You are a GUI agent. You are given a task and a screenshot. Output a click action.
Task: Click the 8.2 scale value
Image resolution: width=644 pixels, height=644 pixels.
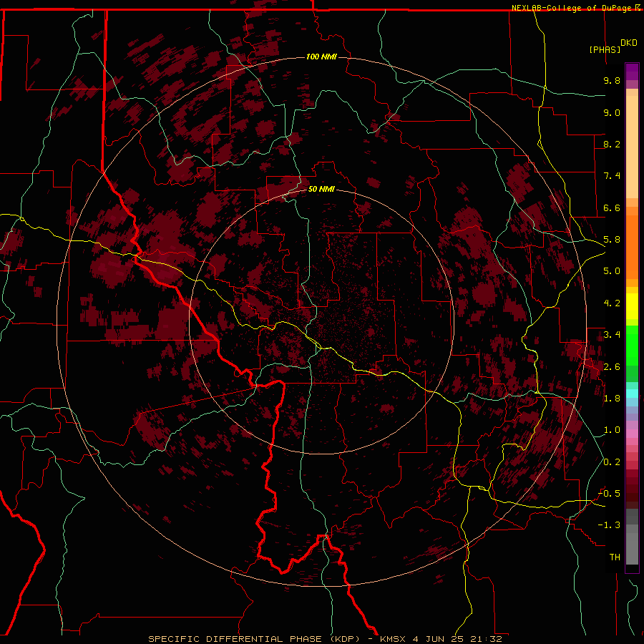point(612,144)
